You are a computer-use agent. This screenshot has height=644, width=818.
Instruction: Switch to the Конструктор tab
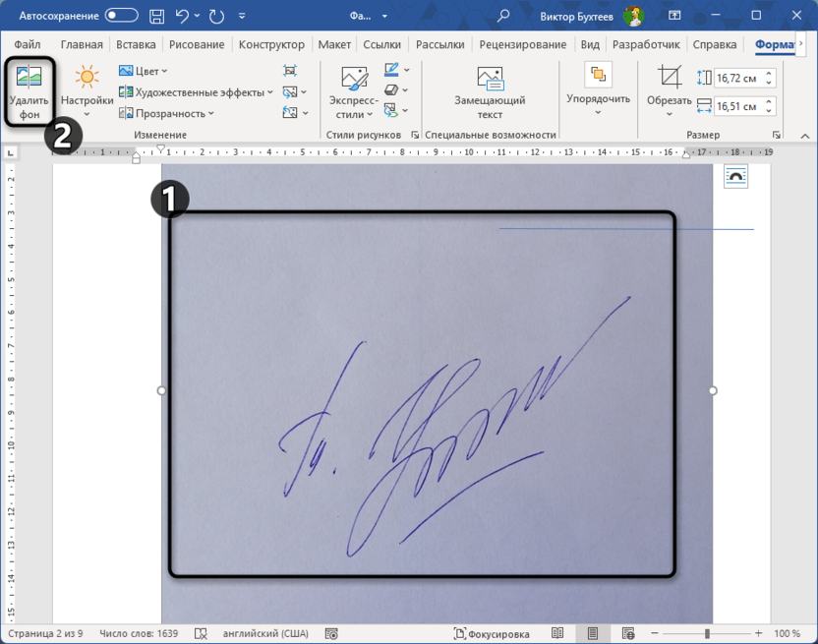pyautogui.click(x=271, y=45)
